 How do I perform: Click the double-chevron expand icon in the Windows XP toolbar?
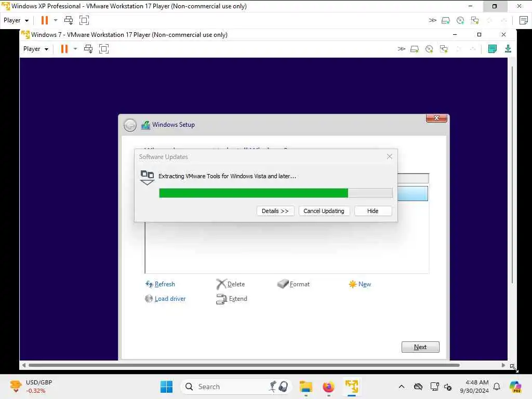pos(432,20)
